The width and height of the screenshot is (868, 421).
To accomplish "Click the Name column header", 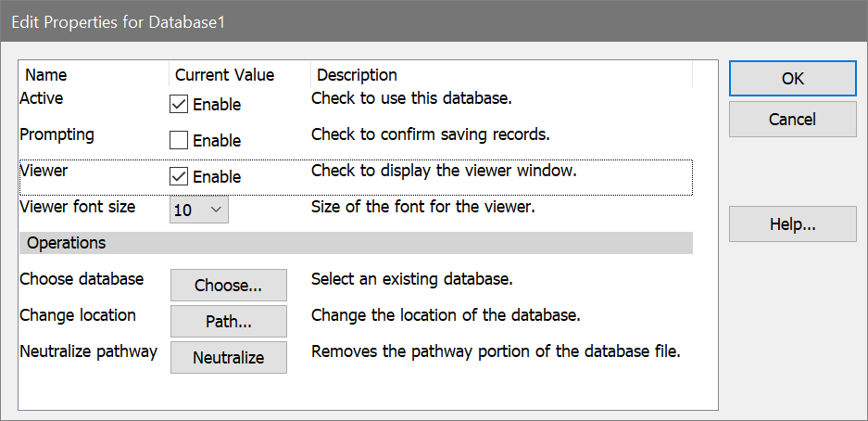I will click(46, 75).
